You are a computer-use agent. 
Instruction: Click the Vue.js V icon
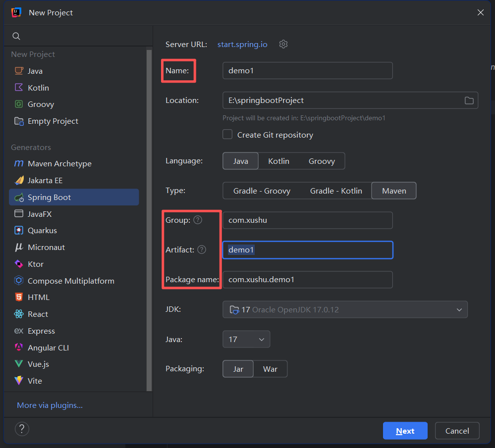coord(19,364)
